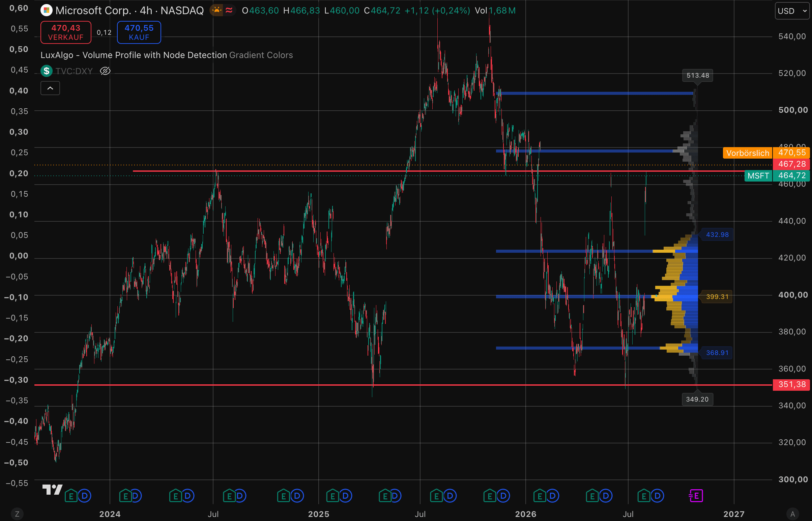This screenshot has height=521, width=812.
Task: Select the LuxAlgo Volume Profile indicator name
Action: click(x=134, y=55)
